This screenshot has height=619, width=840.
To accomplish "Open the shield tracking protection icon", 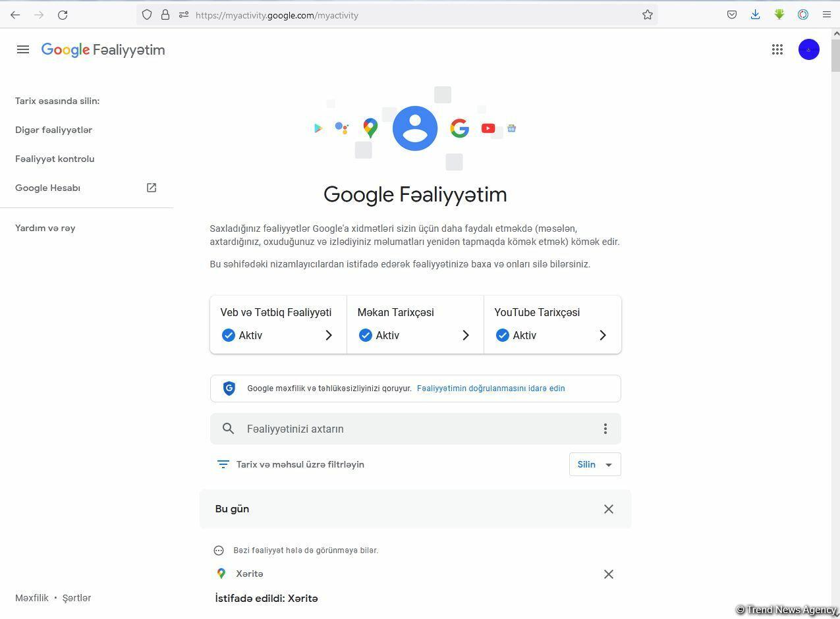I will pos(147,14).
